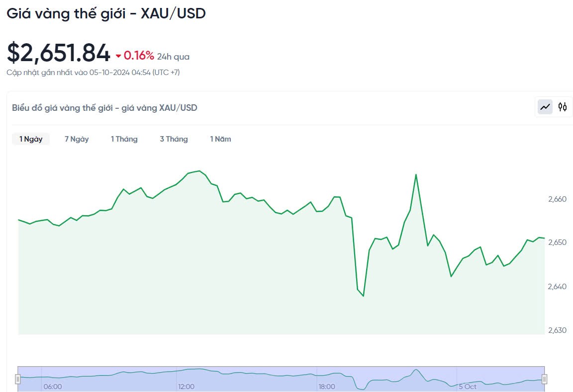
Task: Click the $2,651.84 current gold price
Action: 58,53
